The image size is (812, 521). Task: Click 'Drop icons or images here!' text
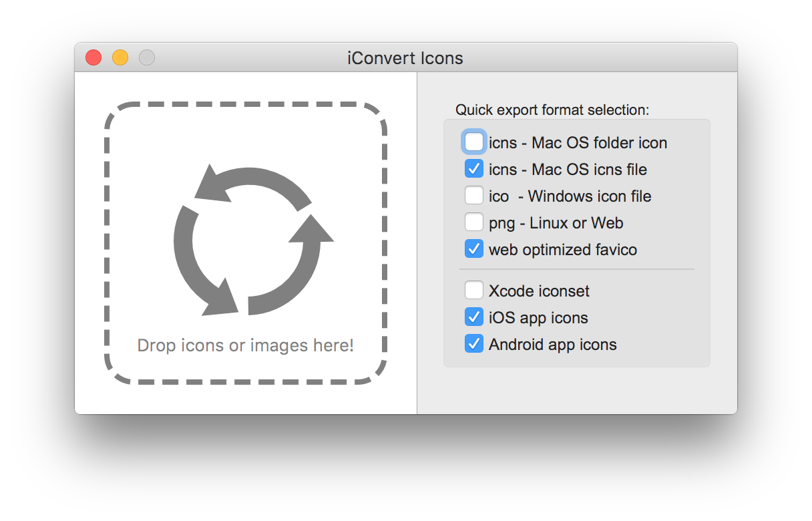point(246,345)
